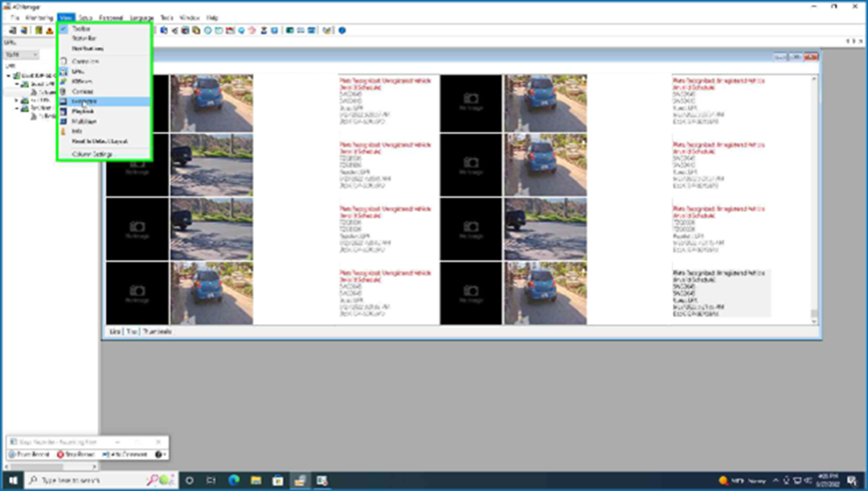Toggle Notifications in the View menu
Image resolution: width=868 pixels, height=491 pixels.
[87, 49]
